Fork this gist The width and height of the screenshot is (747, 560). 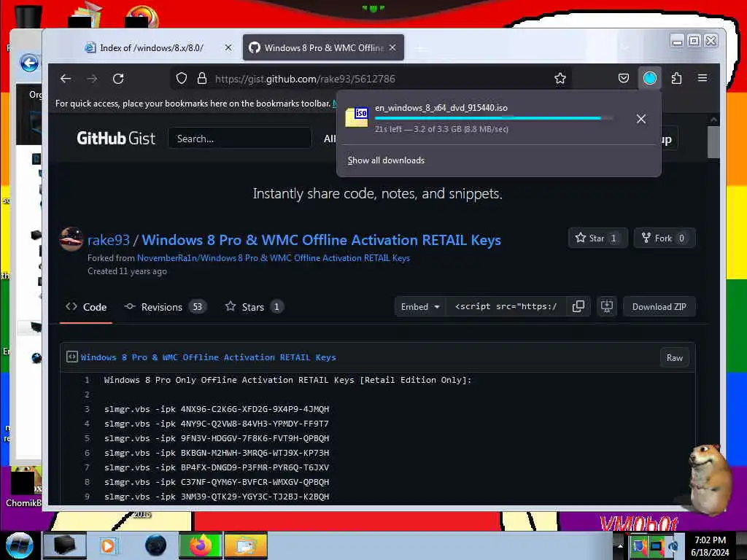(665, 238)
